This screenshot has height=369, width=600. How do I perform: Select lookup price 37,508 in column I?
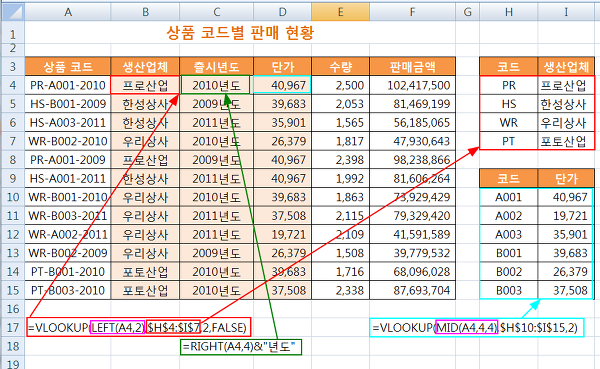pos(566,290)
